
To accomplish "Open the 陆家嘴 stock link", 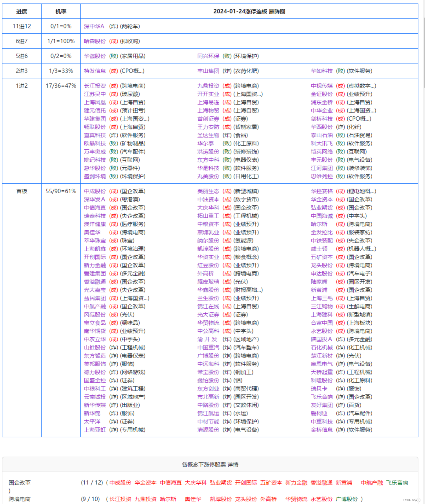I will [319, 282].
